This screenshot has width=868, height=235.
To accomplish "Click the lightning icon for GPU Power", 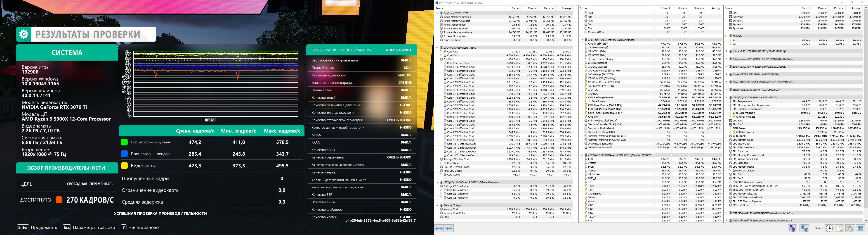I will point(731,128).
